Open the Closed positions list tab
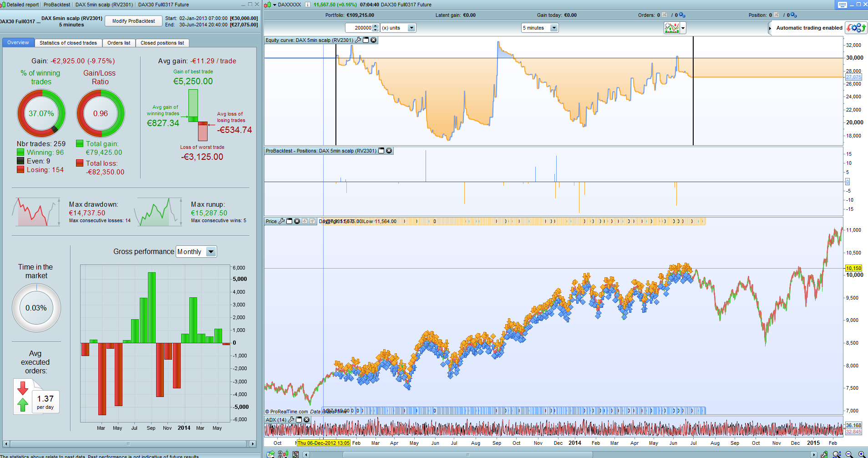This screenshot has height=458, width=868. pos(162,43)
